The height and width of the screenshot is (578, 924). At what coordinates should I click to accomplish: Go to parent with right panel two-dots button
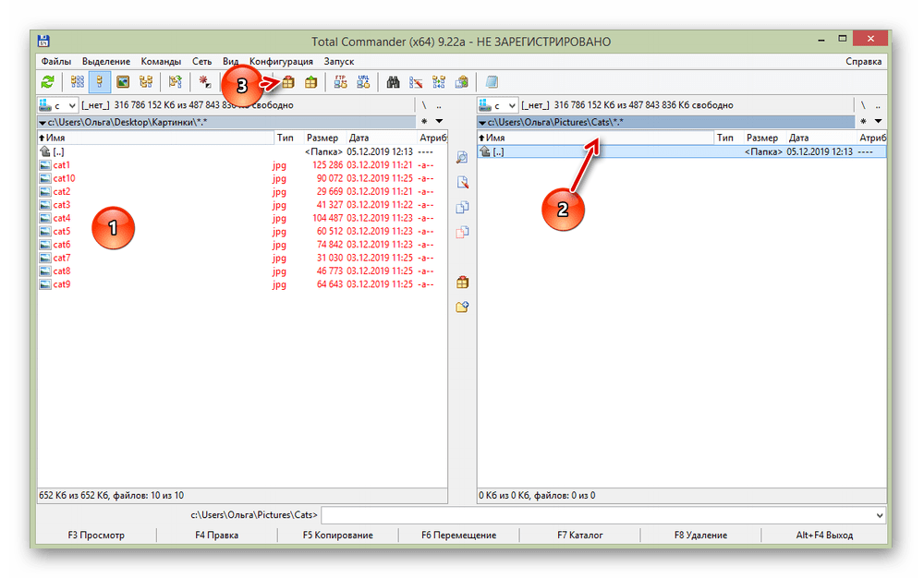click(x=878, y=105)
